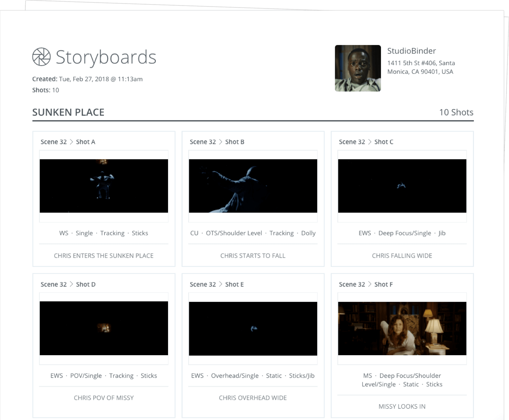The image size is (509, 420).
Task: Click the chevron before Shot D
Action: (71, 284)
